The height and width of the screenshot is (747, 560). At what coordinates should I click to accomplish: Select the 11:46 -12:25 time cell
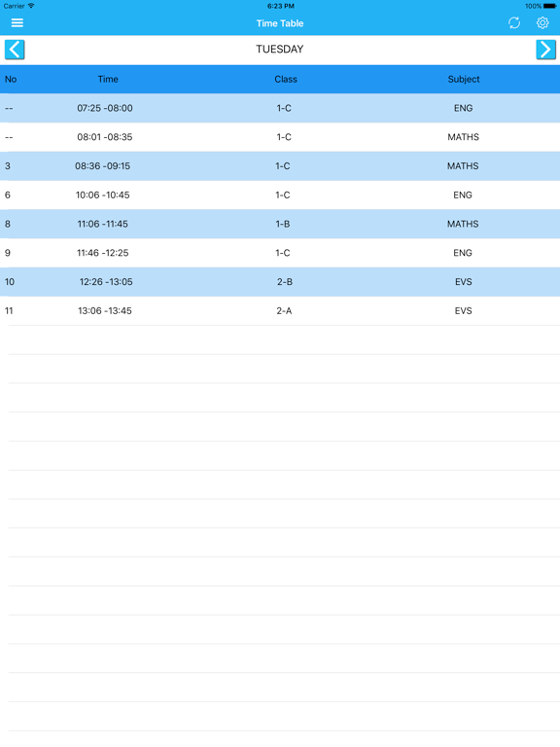click(x=102, y=253)
